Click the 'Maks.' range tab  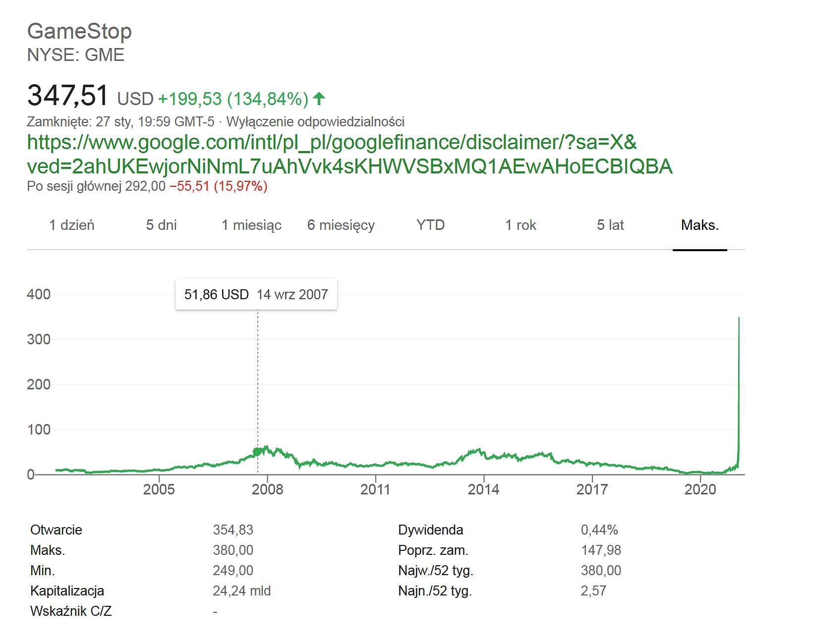coord(700,225)
